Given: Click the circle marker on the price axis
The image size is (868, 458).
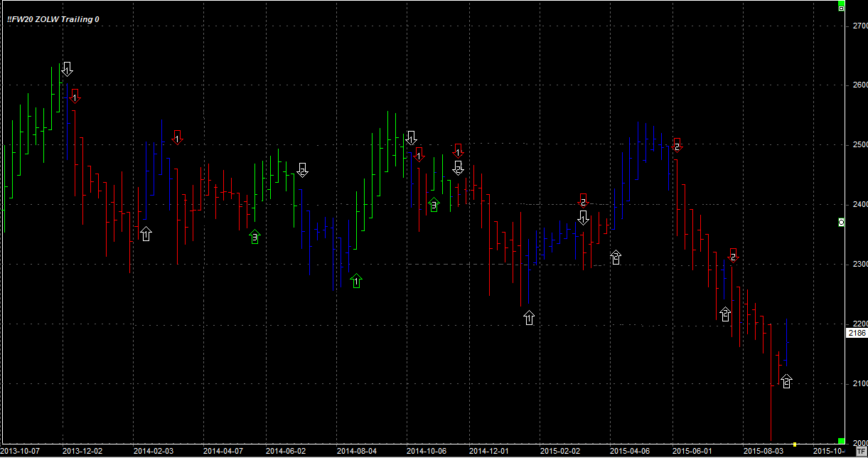Looking at the screenshot, I should pyautogui.click(x=841, y=223).
